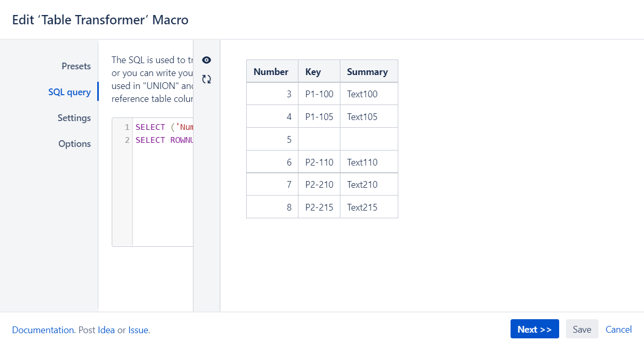The height and width of the screenshot is (343, 644).
Task: Click line 2 of the SQL editor
Action: click(160, 140)
